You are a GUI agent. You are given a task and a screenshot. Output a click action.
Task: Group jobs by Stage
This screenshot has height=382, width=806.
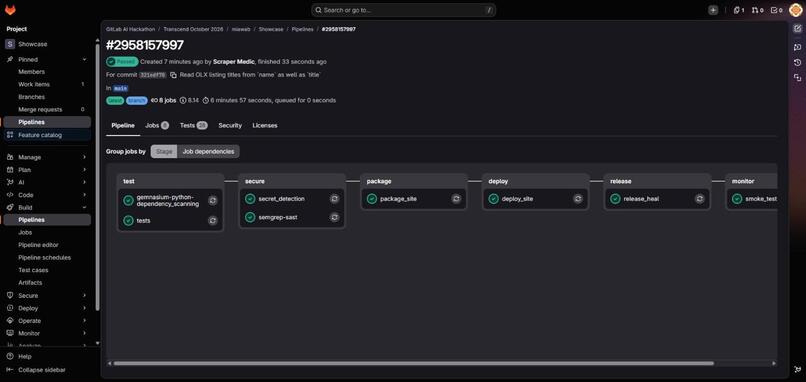(x=164, y=152)
